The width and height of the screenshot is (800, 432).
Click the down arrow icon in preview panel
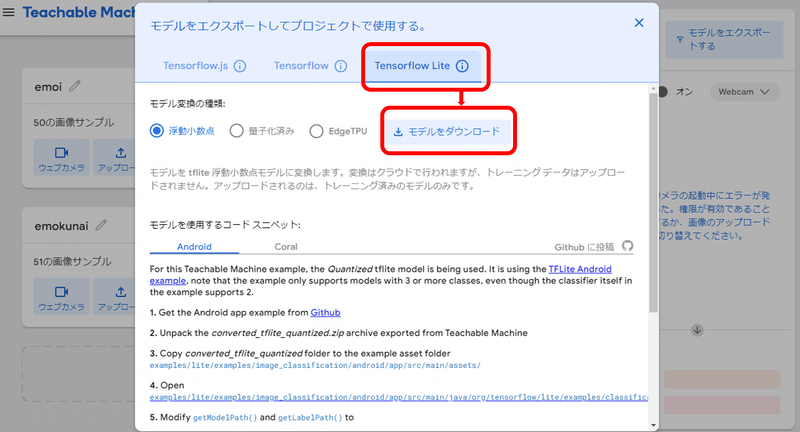[697, 330]
